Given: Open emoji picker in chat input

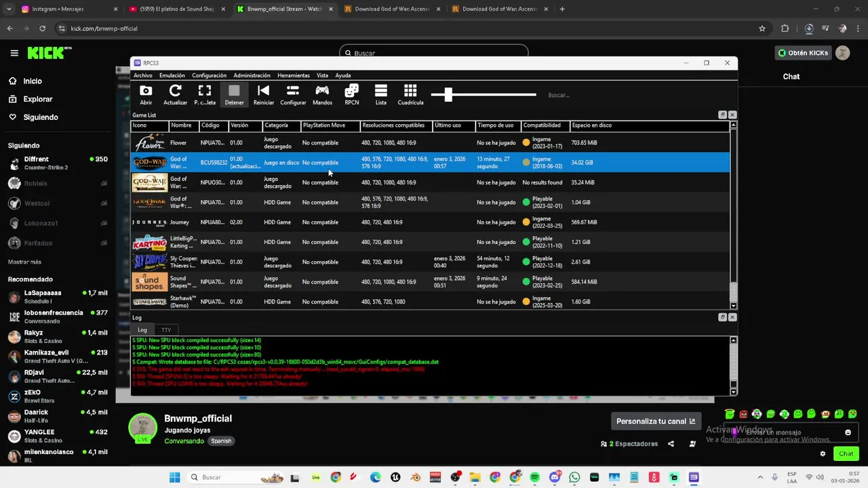Looking at the screenshot, I should pos(848,432).
